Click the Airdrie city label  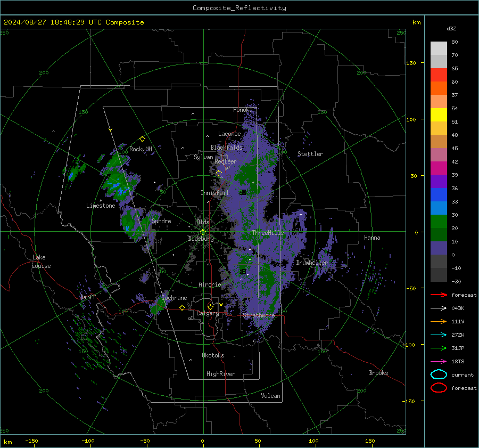coord(210,284)
